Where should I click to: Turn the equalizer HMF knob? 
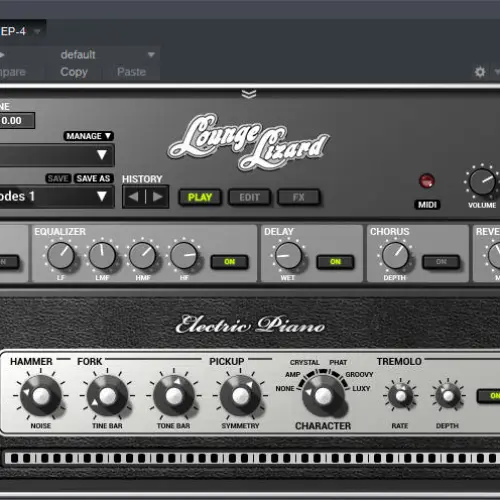pos(143,256)
